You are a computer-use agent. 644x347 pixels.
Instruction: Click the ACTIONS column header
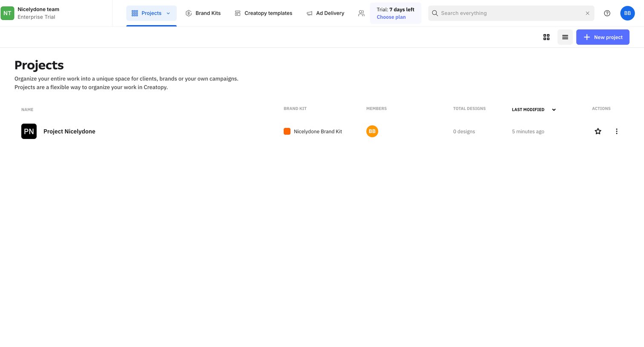(x=601, y=109)
